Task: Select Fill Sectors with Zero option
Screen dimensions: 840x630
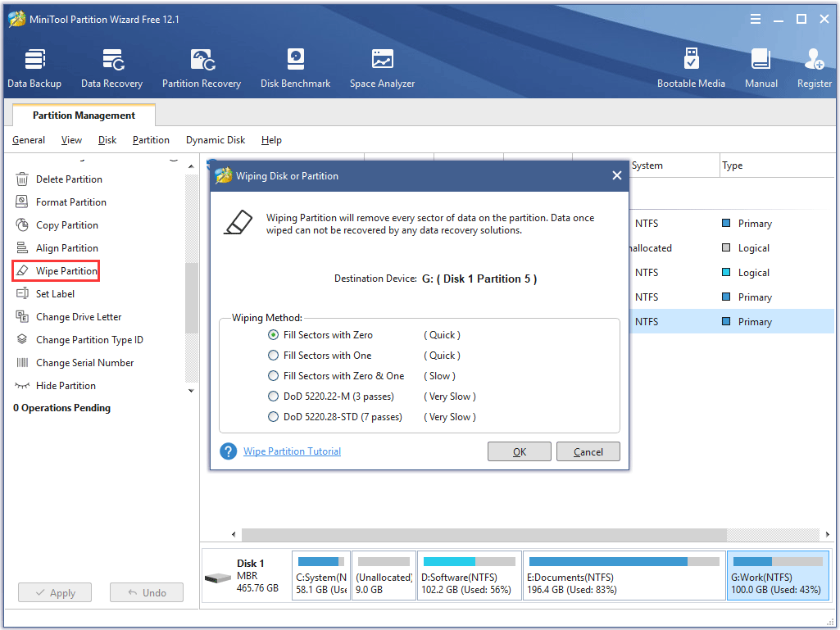Action: click(274, 335)
